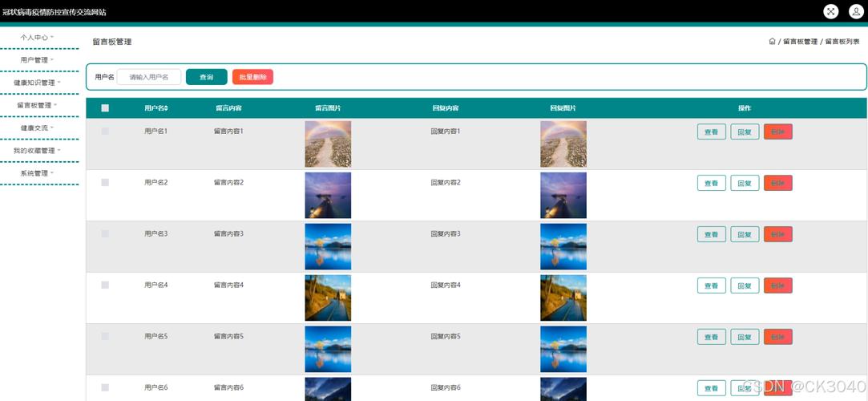
Task: Tick the checkbox for 用户名5
Action: pos(105,336)
